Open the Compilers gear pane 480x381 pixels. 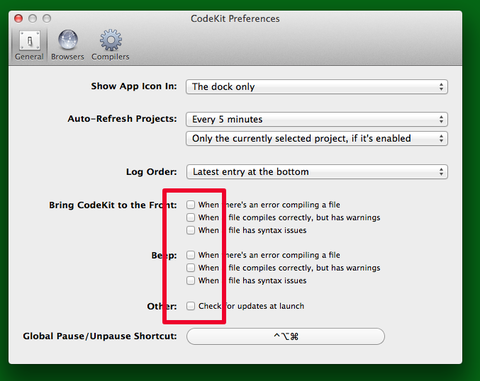(110, 46)
